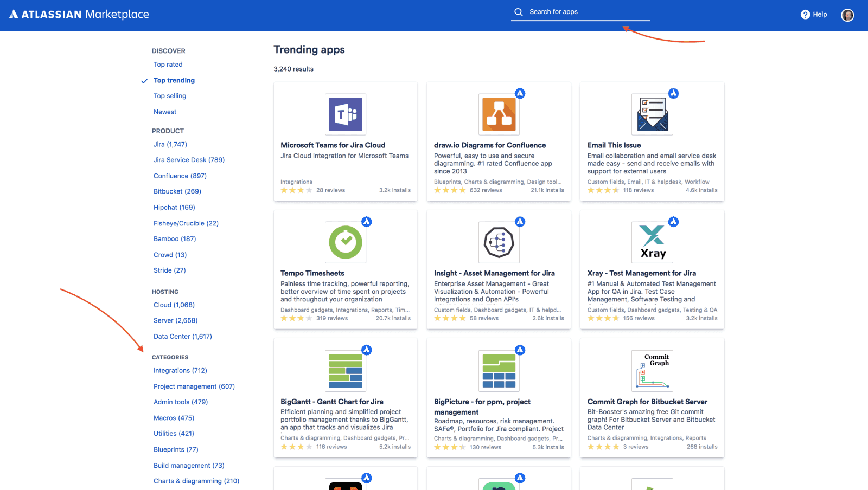Click the 3,240 results text
Screen dimensions: 868x490
pyautogui.click(x=293, y=69)
